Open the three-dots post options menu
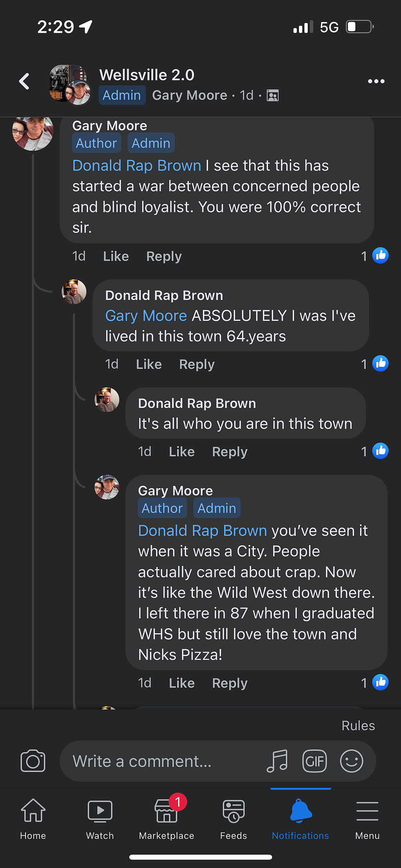This screenshot has width=401, height=868. [x=376, y=81]
